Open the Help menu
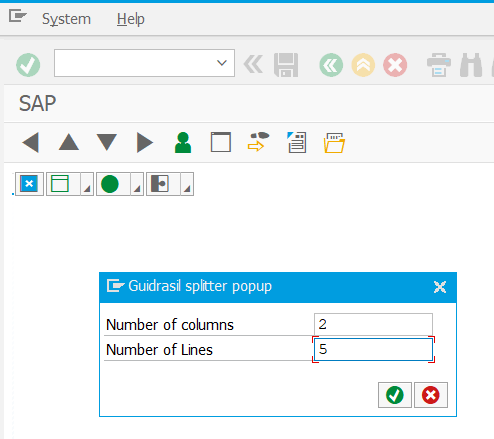 click(x=130, y=19)
